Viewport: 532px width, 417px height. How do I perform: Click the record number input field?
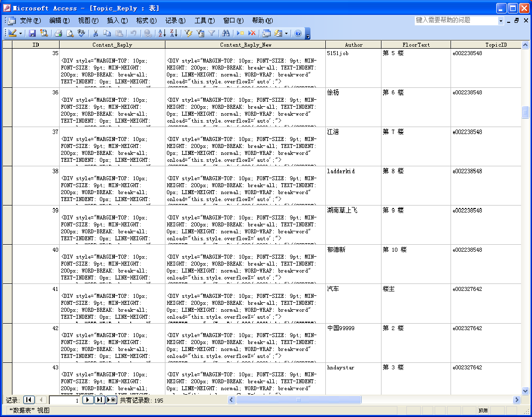click(x=65, y=400)
